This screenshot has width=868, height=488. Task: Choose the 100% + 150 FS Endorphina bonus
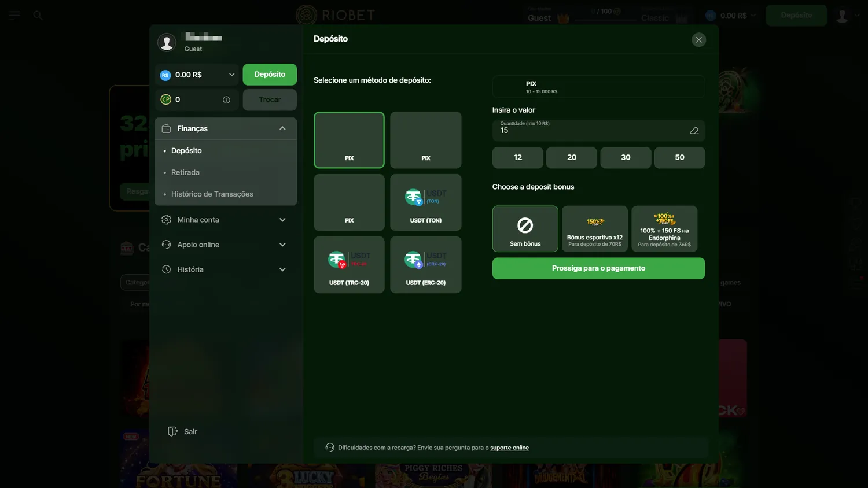(664, 229)
